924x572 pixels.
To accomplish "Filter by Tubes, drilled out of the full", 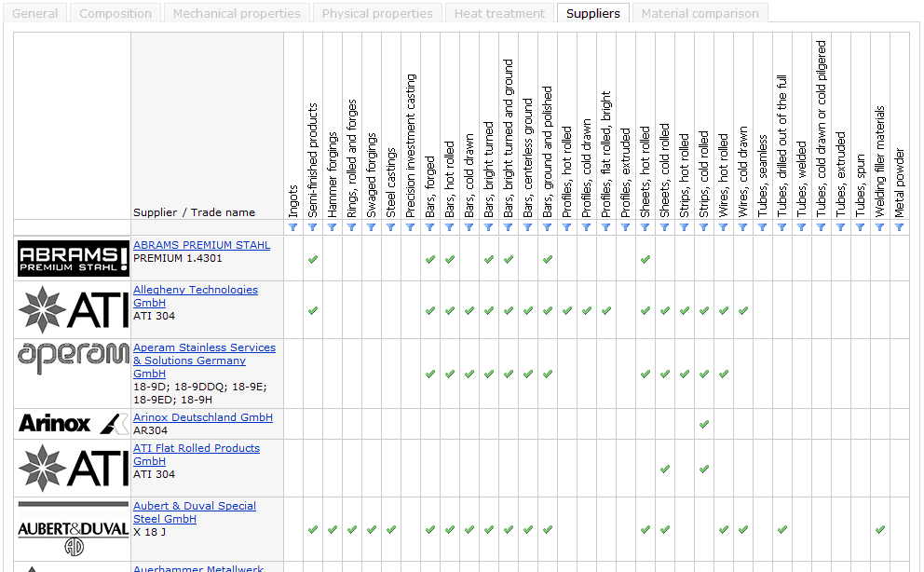I will pos(782,227).
